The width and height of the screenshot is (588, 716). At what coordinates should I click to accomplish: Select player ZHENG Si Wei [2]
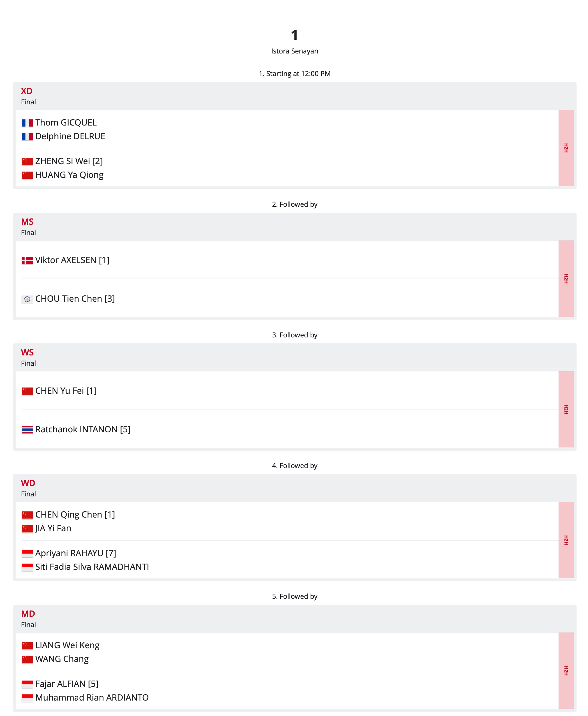click(69, 161)
